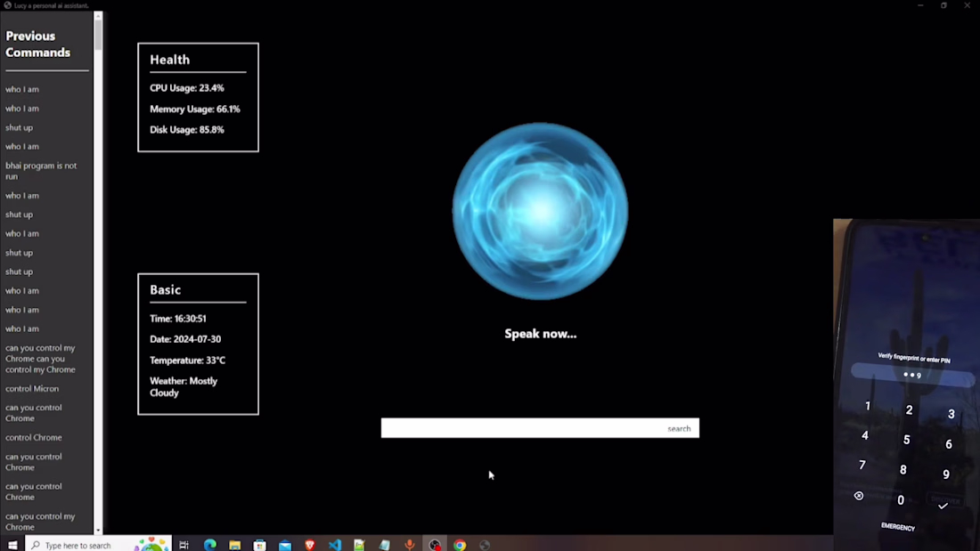The image size is (980, 551).
Task: Click the 'control Chrome' history entry
Action: click(34, 437)
